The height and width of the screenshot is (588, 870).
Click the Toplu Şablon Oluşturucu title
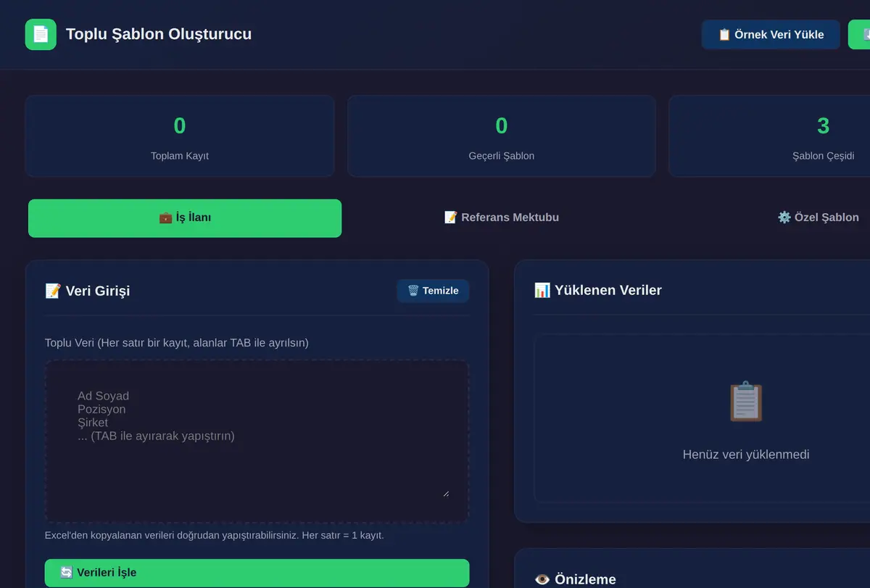point(159,34)
